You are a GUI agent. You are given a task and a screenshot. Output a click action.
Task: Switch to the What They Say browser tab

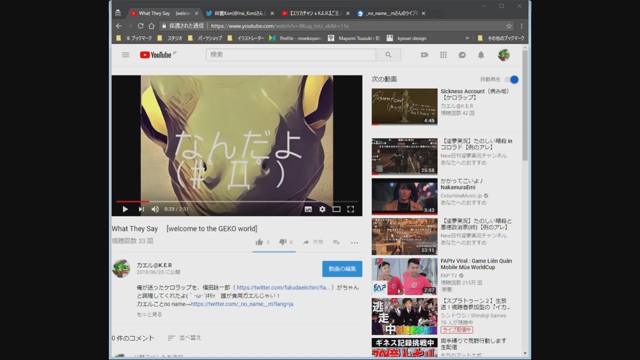[x=164, y=13]
